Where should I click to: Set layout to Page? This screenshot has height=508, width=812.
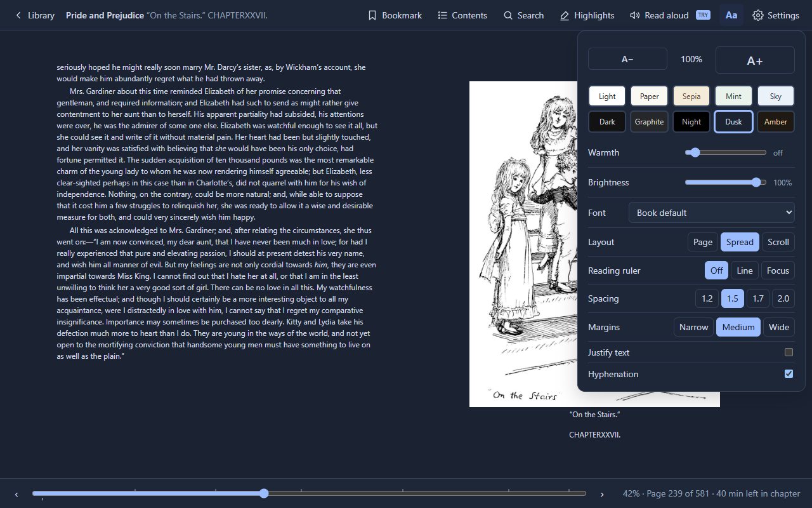coord(703,242)
